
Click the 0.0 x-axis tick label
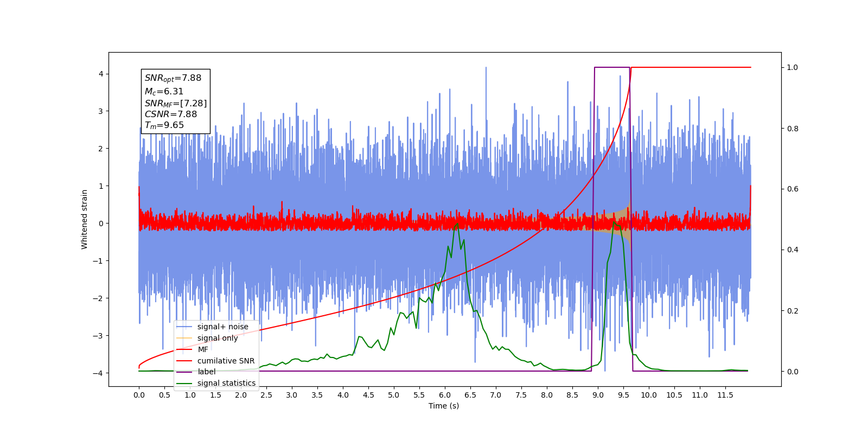click(x=139, y=395)
